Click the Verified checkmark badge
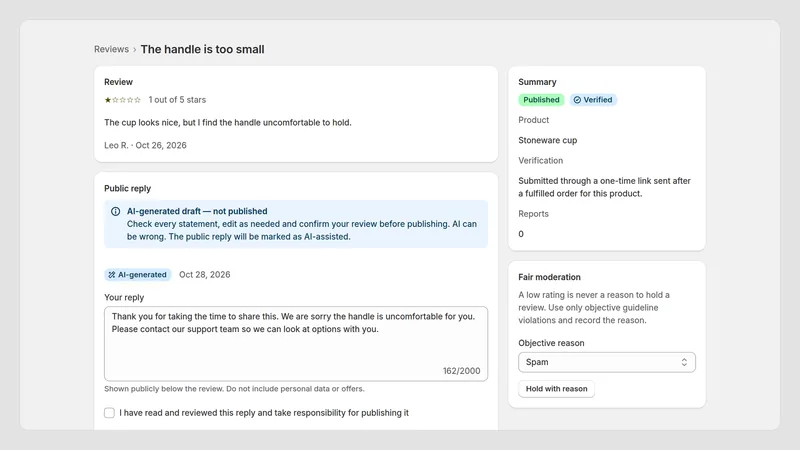 click(593, 100)
